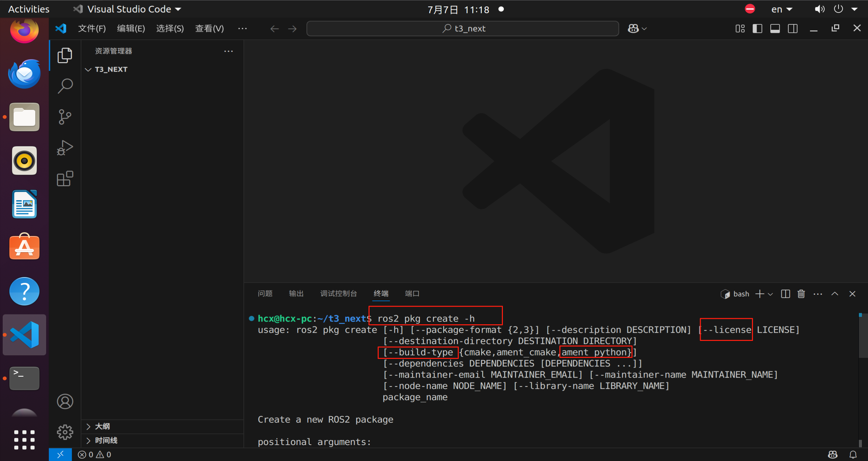Screen dimensions: 868x461
Task: Open Rhythmbox from the dock
Action: [24, 160]
